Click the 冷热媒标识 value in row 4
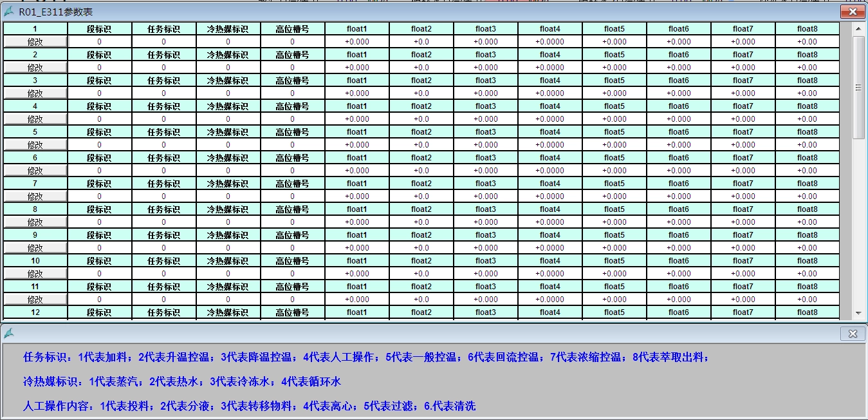This screenshot has height=420, width=868. pos(228,119)
